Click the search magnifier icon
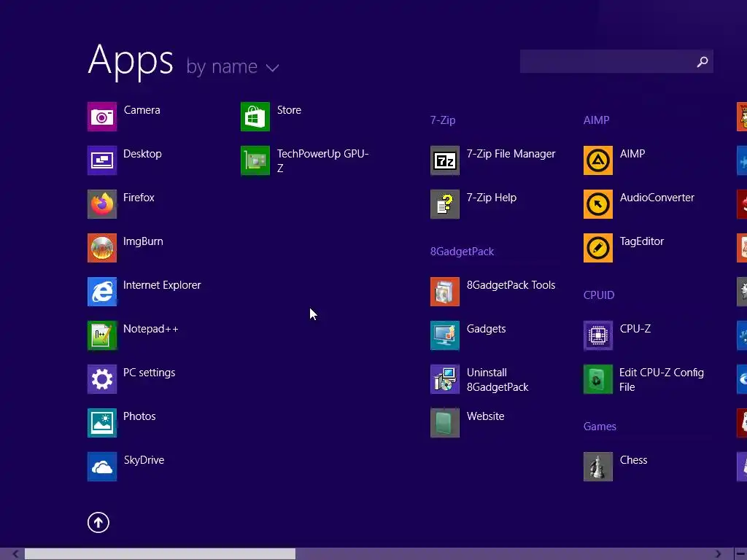The width and height of the screenshot is (747, 560). coord(703,62)
